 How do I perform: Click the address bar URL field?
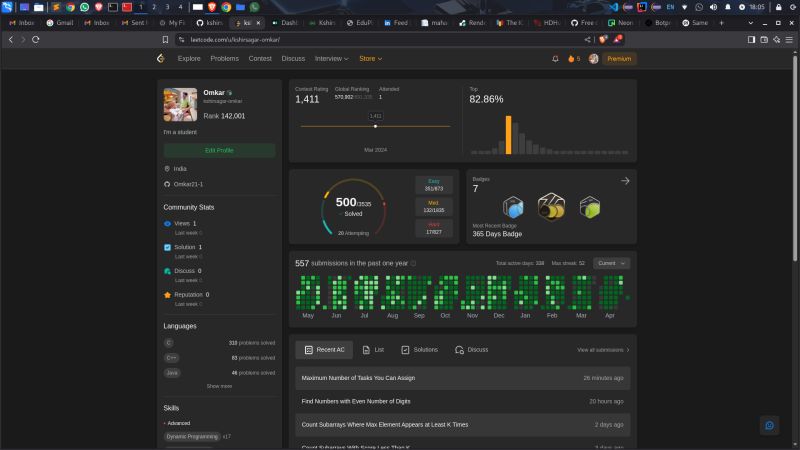tap(378, 39)
